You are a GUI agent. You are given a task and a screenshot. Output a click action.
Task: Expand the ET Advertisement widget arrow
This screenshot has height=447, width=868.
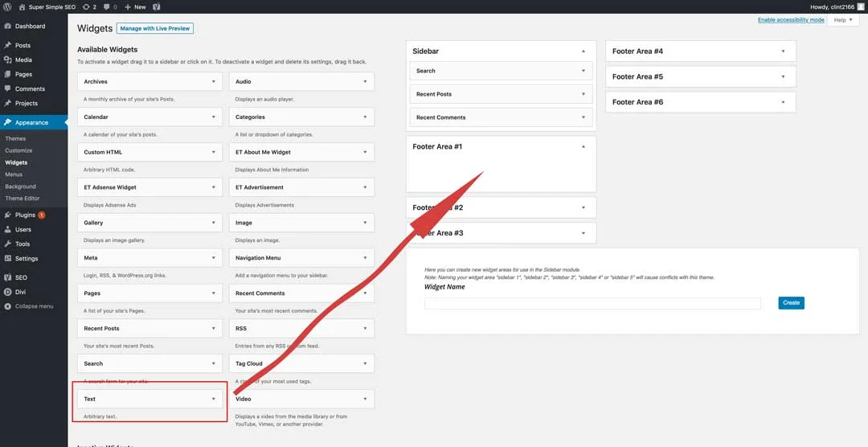point(366,187)
